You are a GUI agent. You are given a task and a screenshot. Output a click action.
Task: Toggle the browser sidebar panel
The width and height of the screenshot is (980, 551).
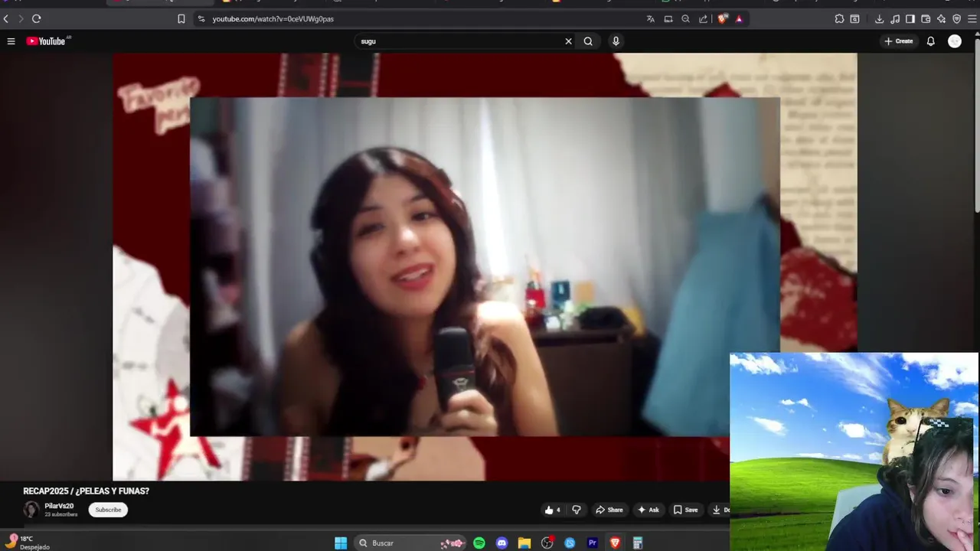(x=910, y=18)
